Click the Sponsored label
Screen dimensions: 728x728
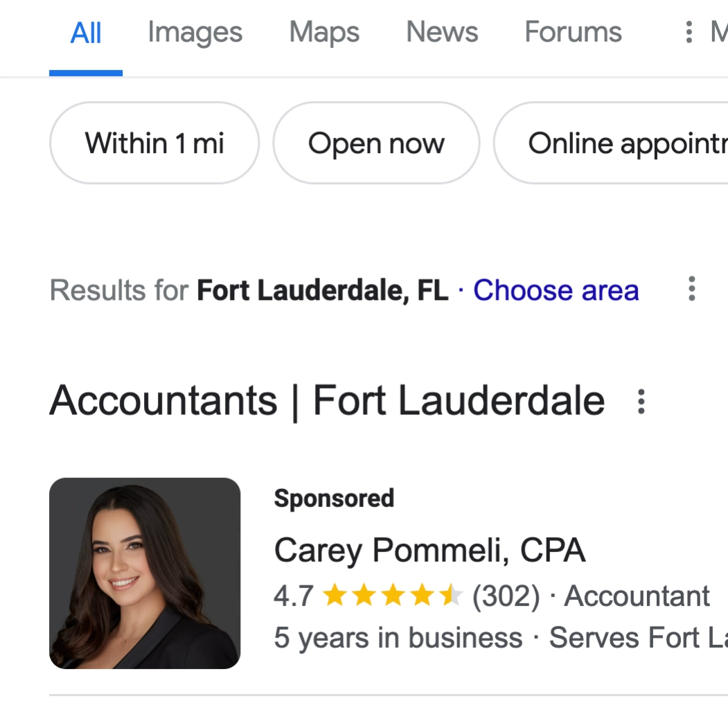click(x=334, y=498)
